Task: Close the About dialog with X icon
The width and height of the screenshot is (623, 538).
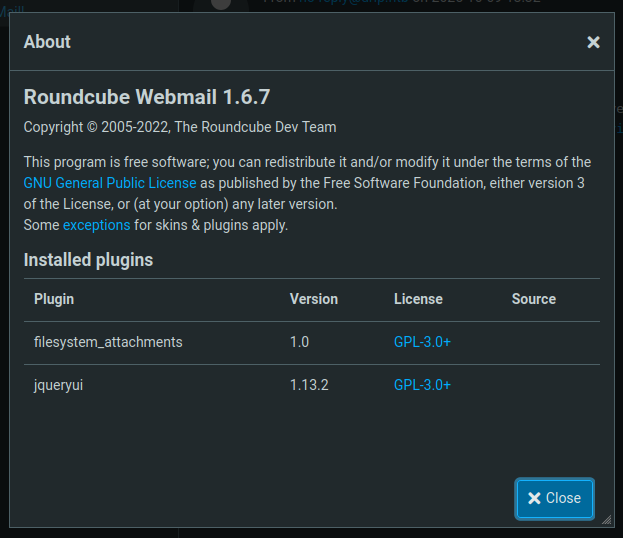Action: click(593, 42)
